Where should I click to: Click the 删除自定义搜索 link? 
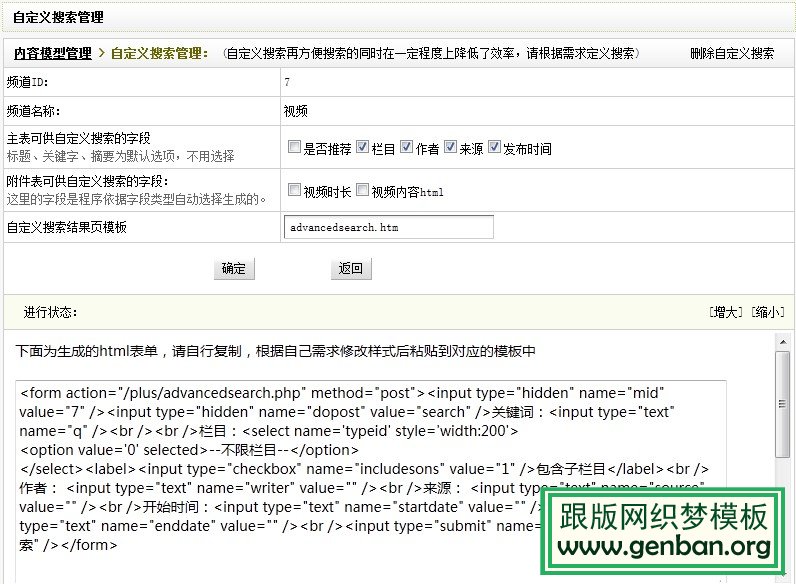731,53
